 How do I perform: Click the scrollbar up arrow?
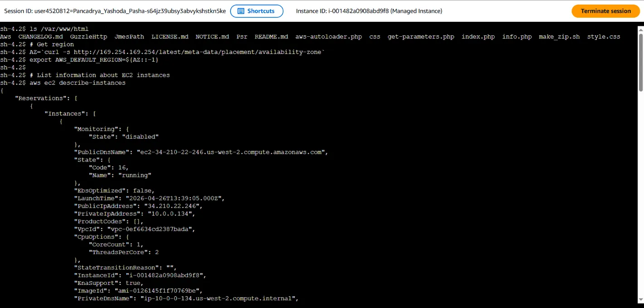pos(641,29)
